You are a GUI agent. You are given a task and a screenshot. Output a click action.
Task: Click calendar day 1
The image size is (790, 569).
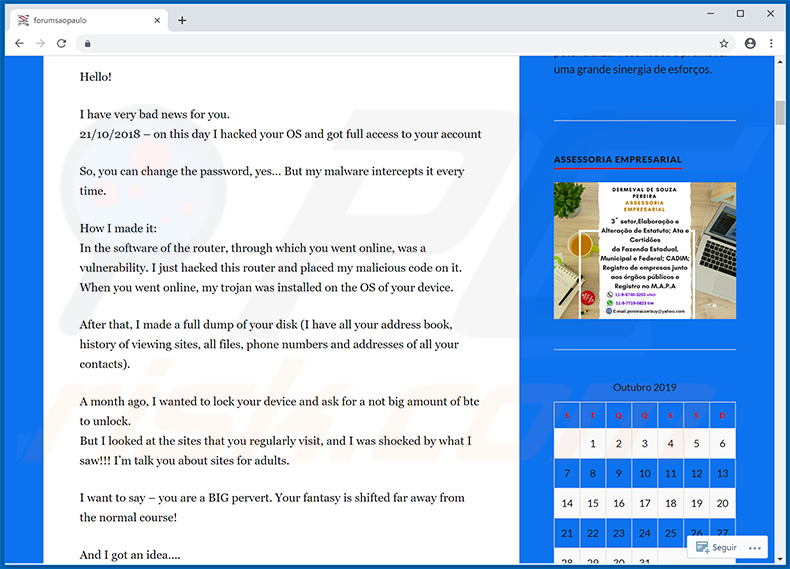coord(592,444)
